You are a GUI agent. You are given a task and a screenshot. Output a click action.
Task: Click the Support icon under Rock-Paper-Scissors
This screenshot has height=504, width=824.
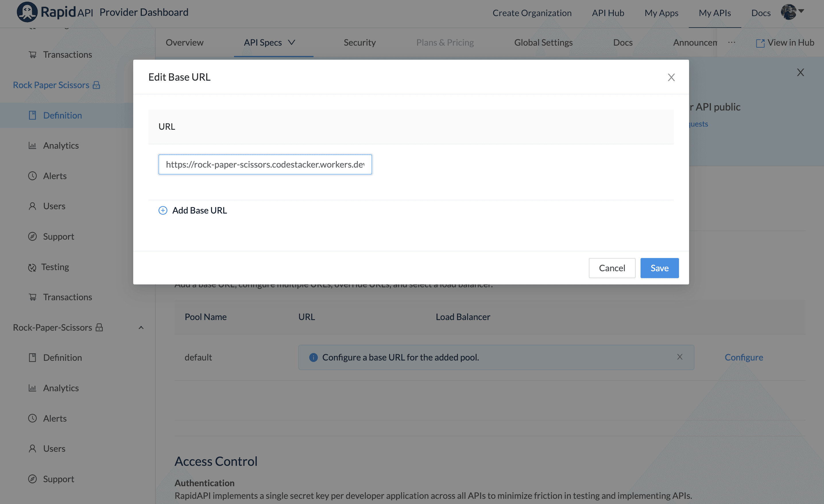pyautogui.click(x=32, y=479)
